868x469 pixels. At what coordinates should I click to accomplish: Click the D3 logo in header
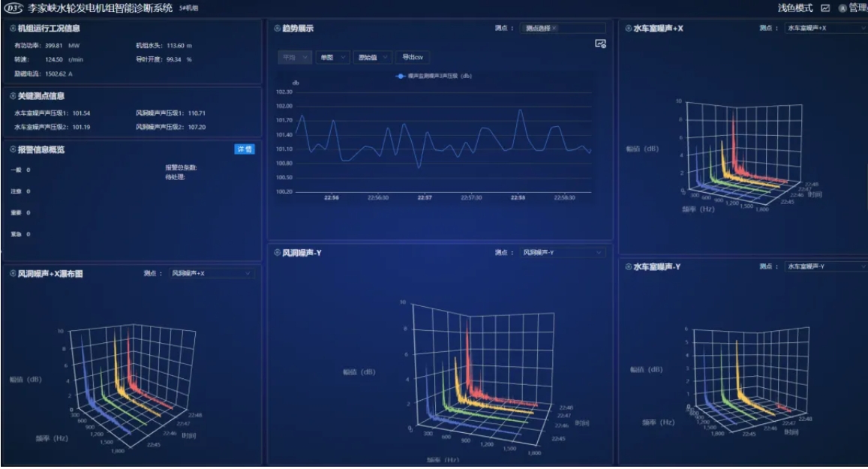14,8
